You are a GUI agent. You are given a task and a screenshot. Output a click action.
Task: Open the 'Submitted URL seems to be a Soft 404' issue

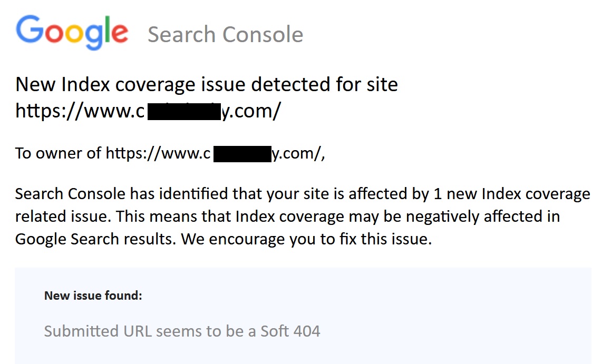click(182, 331)
